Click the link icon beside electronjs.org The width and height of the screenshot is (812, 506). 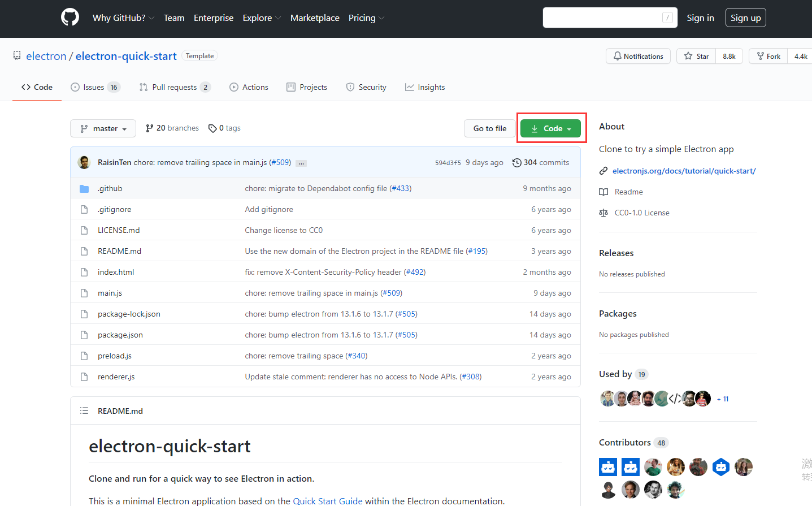click(x=603, y=171)
